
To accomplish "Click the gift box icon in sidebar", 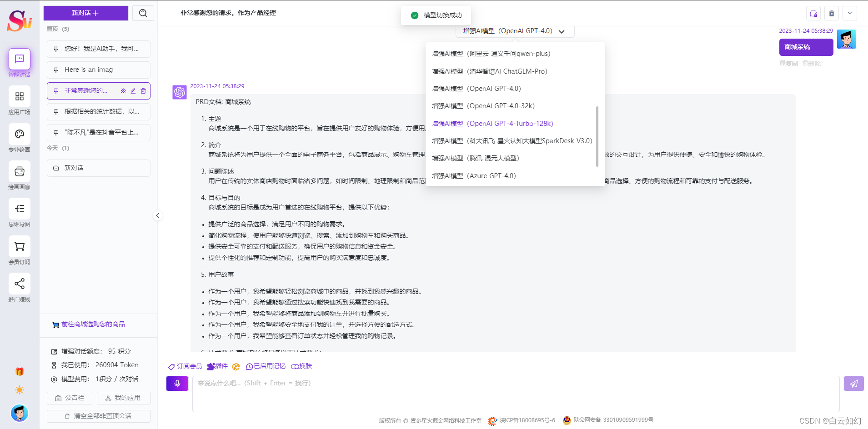I will [x=19, y=372].
